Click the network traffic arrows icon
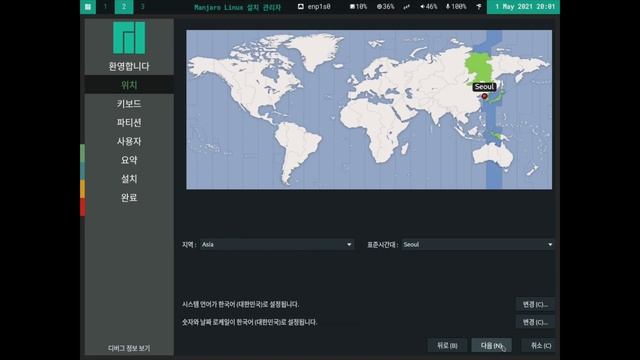Screen dimensions: 640x360 click(407, 7)
